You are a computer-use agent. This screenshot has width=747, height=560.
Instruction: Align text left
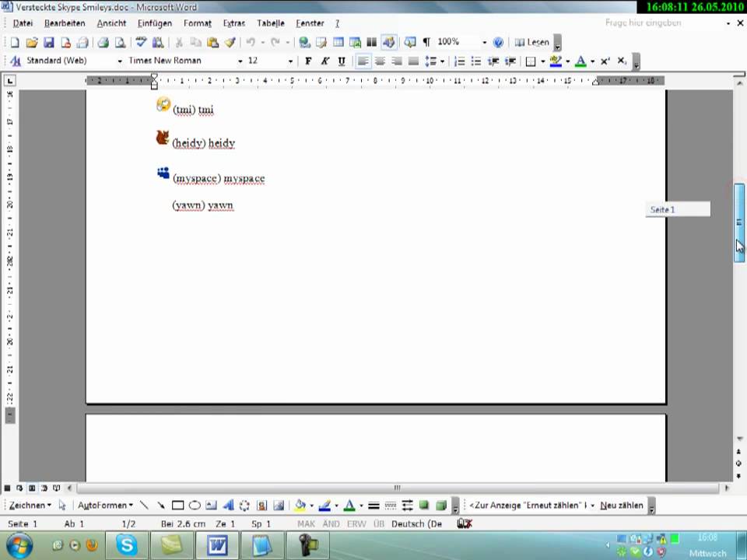[363, 61]
